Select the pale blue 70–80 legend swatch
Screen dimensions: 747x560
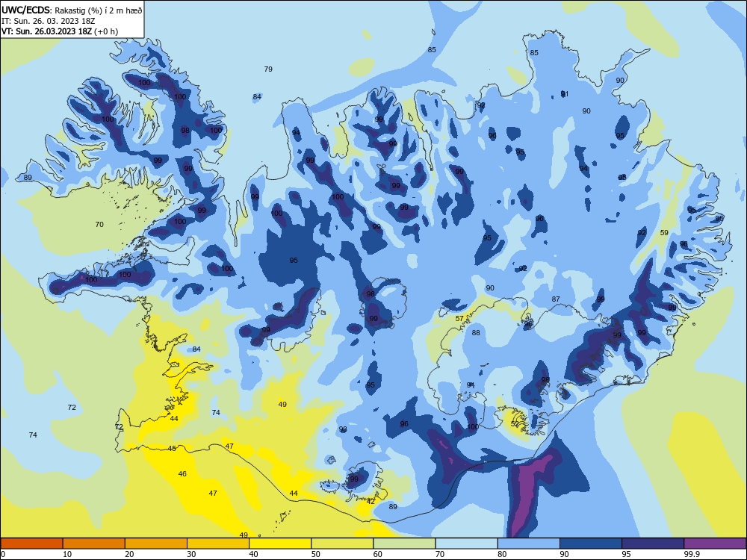tap(466, 544)
